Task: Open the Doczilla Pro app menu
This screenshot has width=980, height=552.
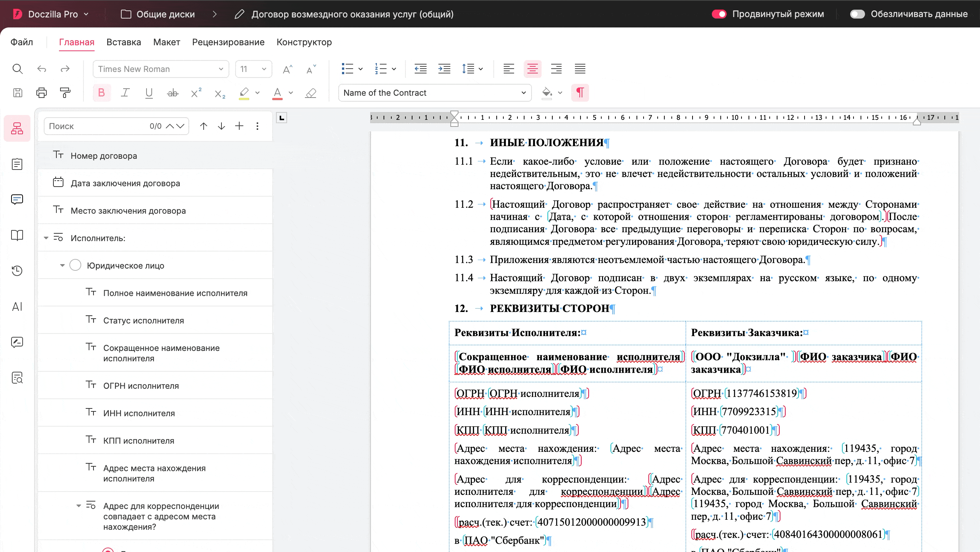Action: (51, 14)
